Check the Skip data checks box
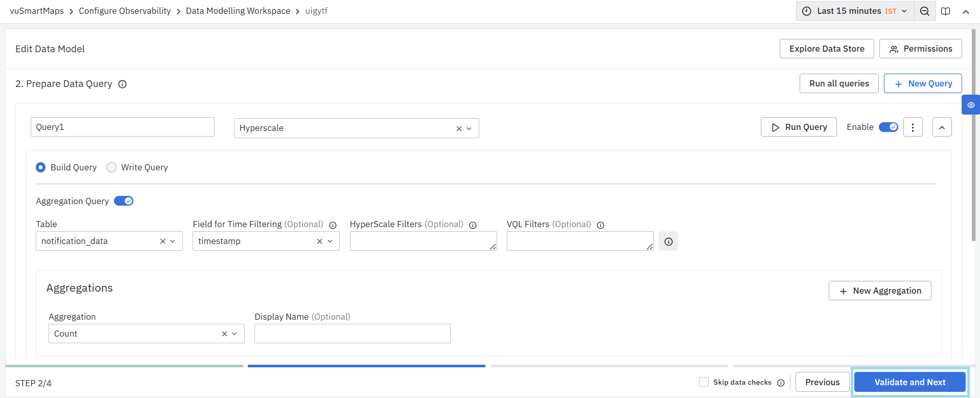980x398 pixels. coord(704,382)
